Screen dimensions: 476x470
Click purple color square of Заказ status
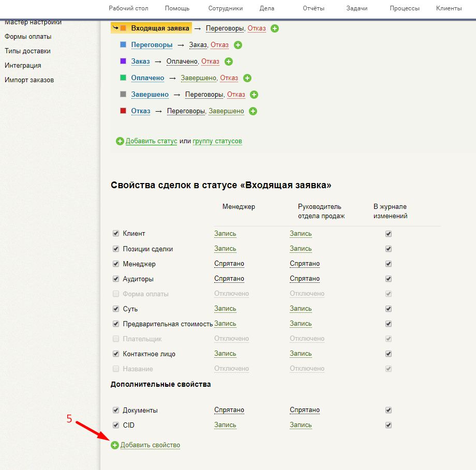tap(123, 61)
